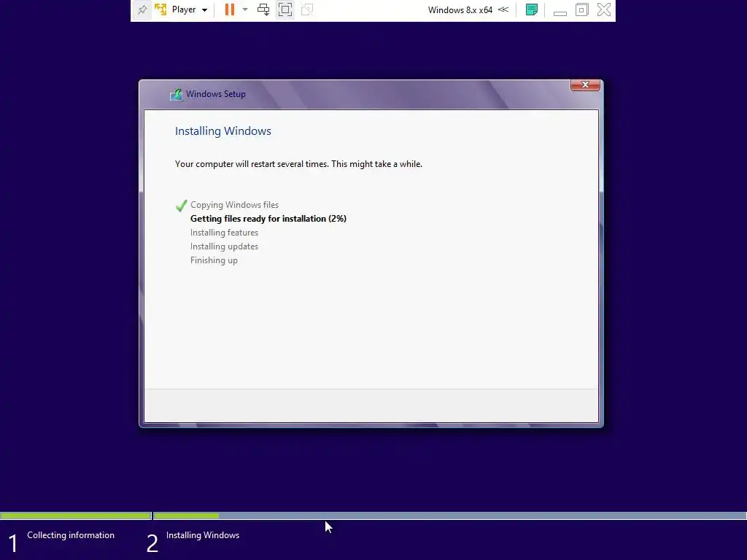Click the Installing Windows heading
747x560 pixels.
pyautogui.click(x=223, y=131)
